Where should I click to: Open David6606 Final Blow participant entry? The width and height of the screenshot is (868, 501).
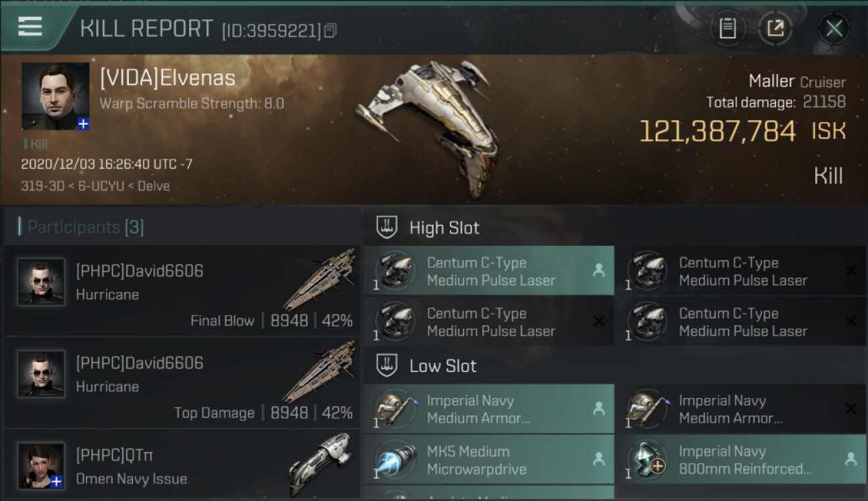(182, 291)
